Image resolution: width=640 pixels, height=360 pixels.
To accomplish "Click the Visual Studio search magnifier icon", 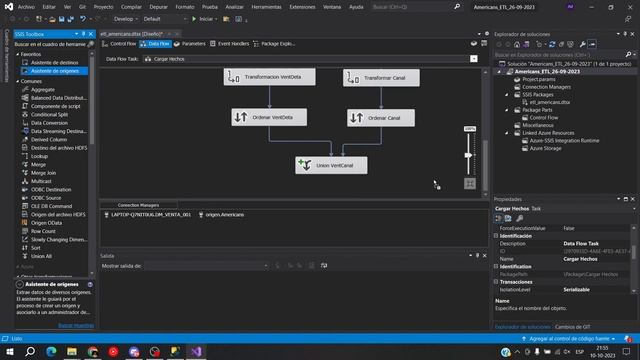I will [457, 7].
